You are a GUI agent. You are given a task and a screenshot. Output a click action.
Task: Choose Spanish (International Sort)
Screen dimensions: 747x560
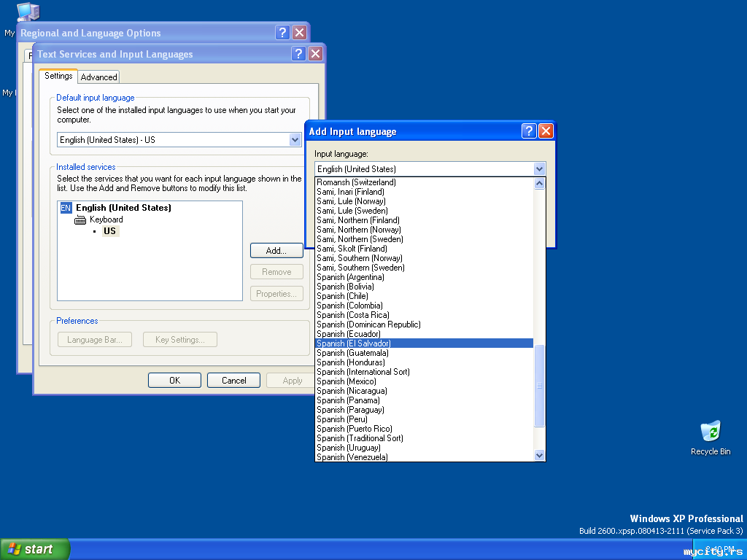[x=424, y=372]
